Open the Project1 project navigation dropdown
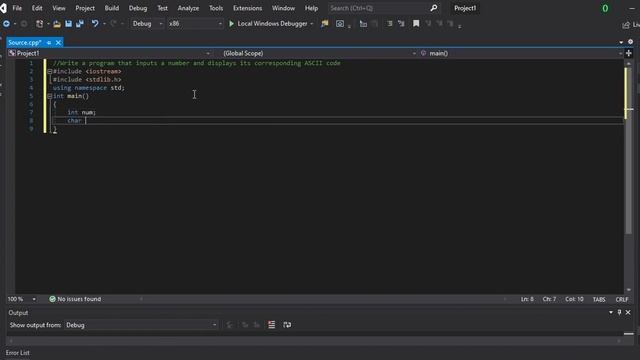 pos(109,53)
